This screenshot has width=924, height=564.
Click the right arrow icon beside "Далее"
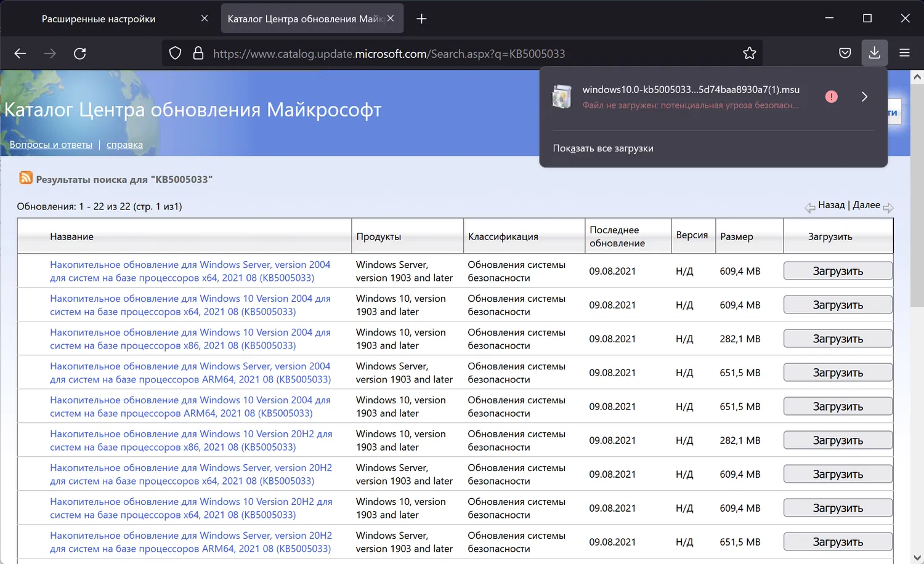point(888,208)
